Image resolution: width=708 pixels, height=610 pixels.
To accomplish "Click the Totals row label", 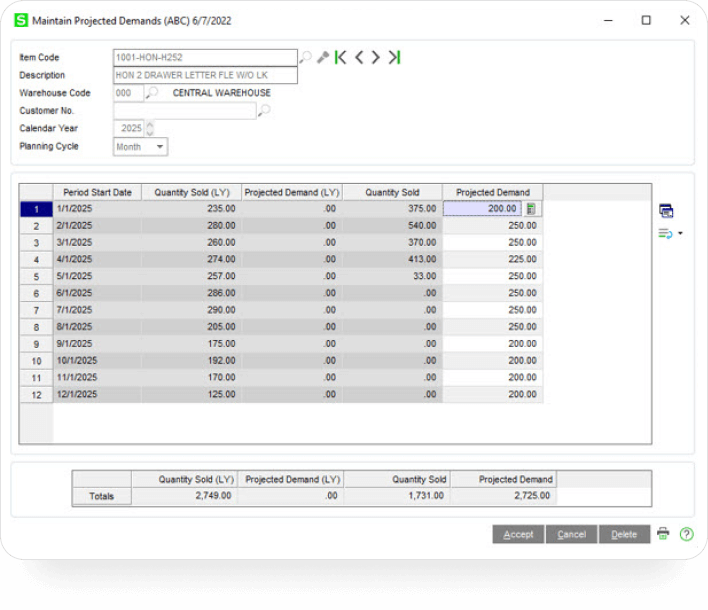I will coord(102,496).
